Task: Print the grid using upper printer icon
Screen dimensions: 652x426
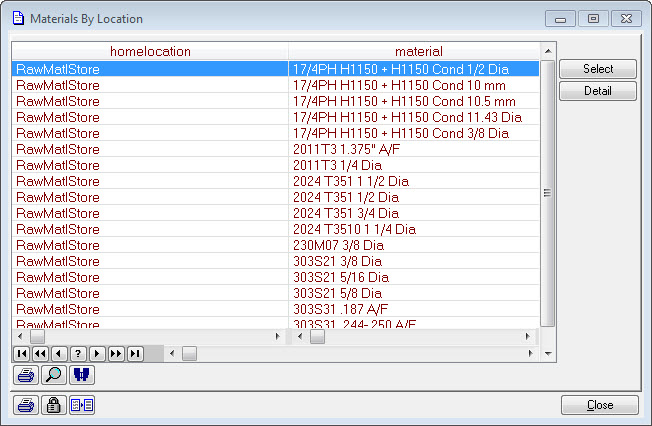Action: tap(26, 375)
